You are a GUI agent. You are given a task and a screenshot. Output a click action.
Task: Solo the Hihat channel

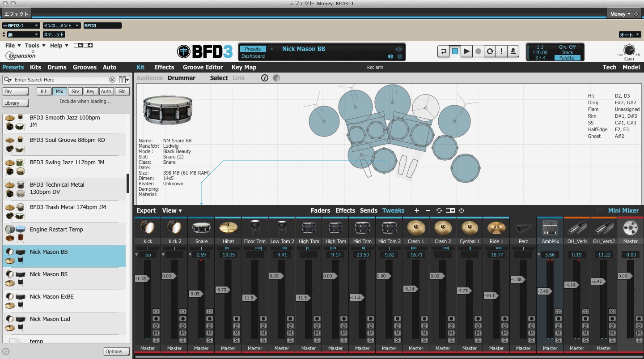coord(237,340)
